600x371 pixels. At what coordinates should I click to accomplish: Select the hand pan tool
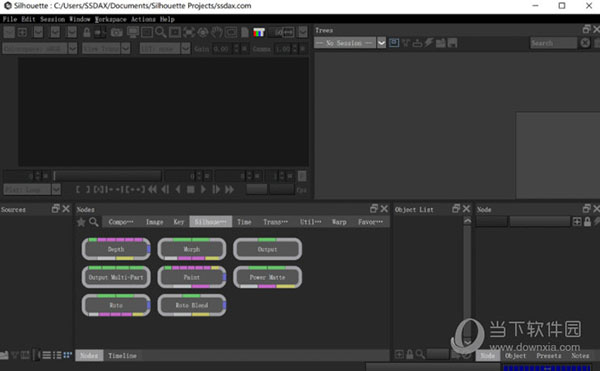pos(217,33)
